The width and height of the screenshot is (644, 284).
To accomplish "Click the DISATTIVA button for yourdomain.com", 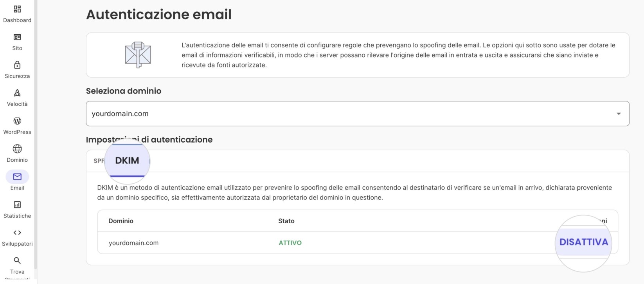I will pos(584,242).
